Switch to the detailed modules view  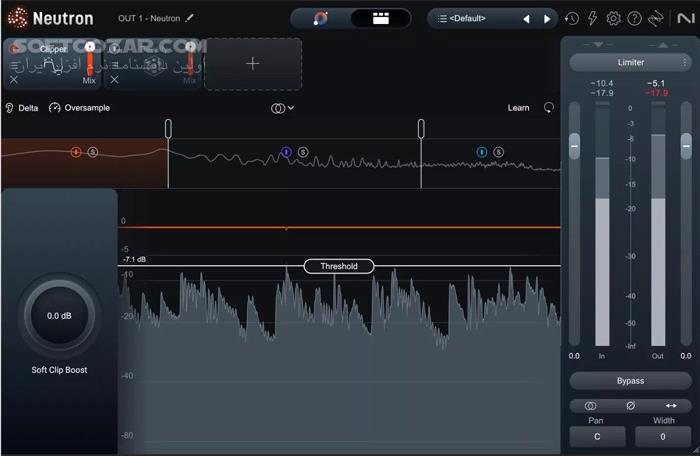[380, 18]
